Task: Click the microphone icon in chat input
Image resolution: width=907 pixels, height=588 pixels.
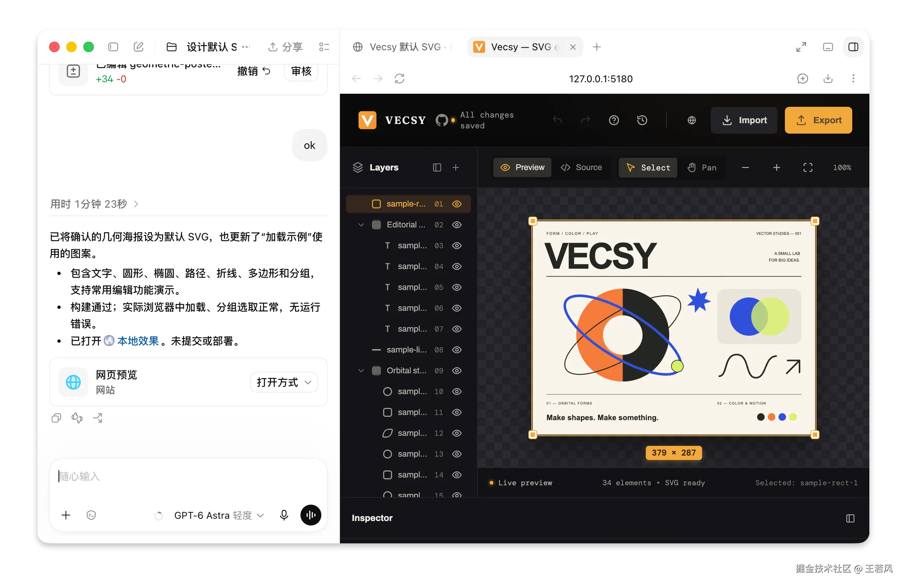Action: tap(284, 515)
